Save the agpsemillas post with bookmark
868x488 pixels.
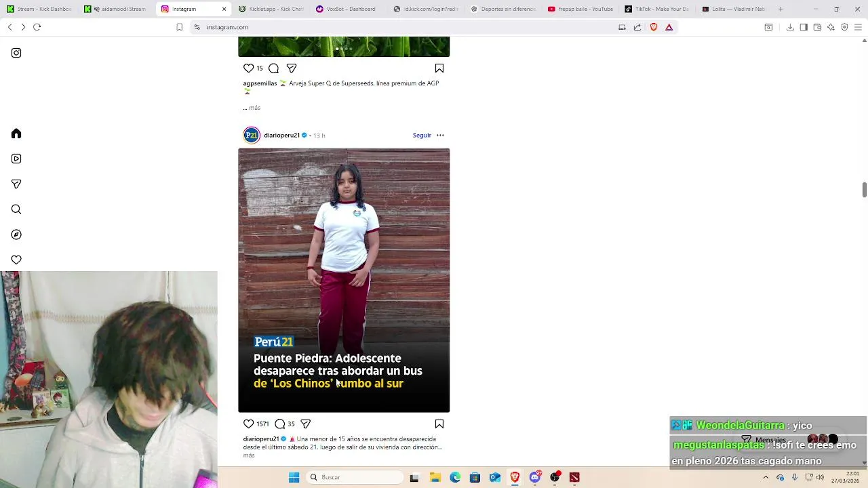[439, 68]
